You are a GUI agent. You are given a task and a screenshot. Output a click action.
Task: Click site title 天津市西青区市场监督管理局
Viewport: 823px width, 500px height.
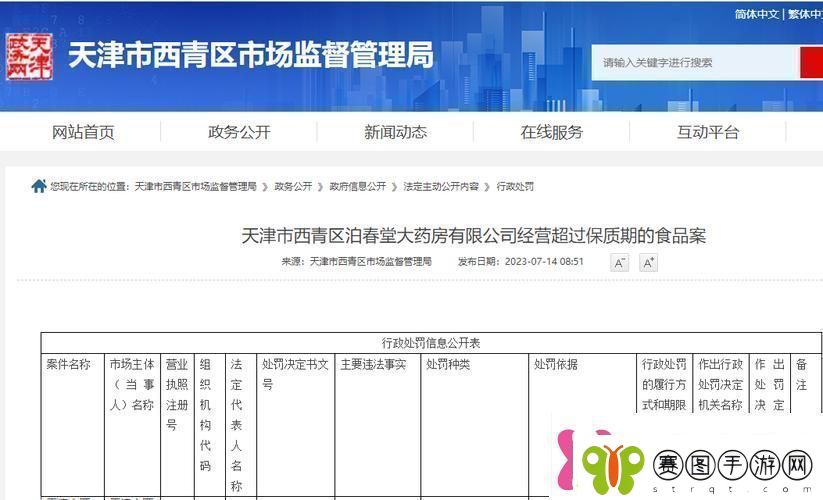[251, 55]
